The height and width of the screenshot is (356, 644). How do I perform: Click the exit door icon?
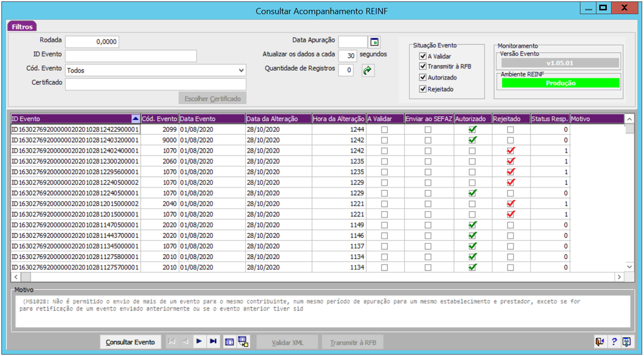(x=599, y=342)
